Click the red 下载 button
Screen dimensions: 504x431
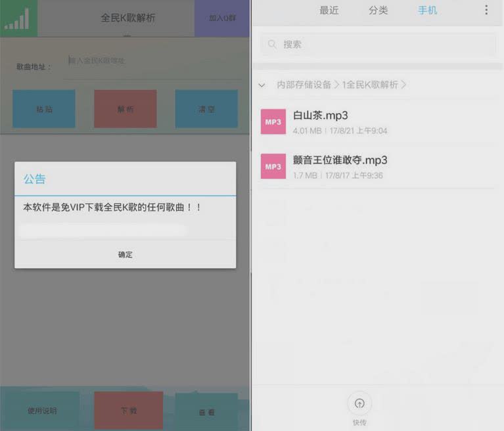pyautogui.click(x=129, y=411)
